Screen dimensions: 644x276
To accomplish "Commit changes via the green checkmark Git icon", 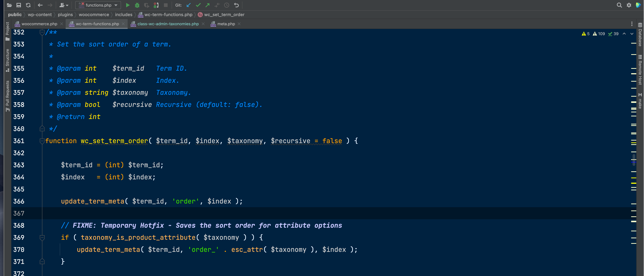I will click(198, 5).
